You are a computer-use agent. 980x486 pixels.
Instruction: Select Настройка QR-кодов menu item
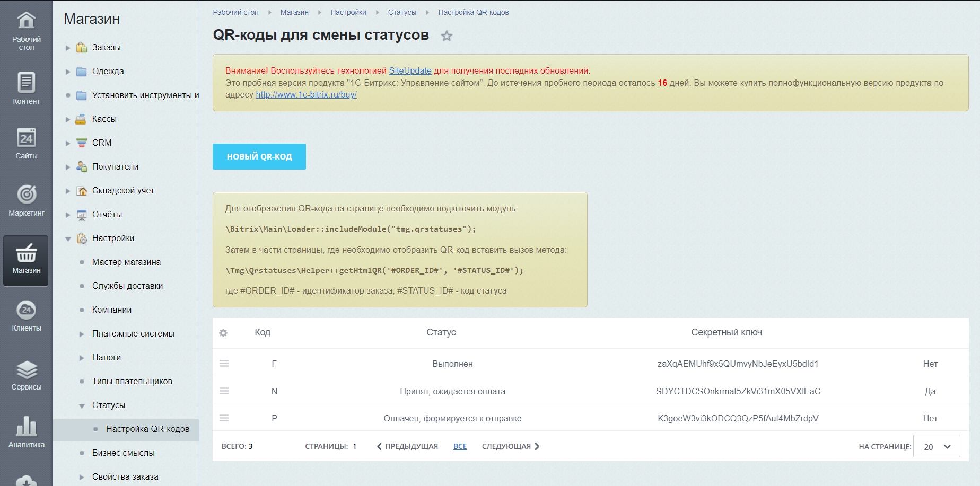(147, 429)
